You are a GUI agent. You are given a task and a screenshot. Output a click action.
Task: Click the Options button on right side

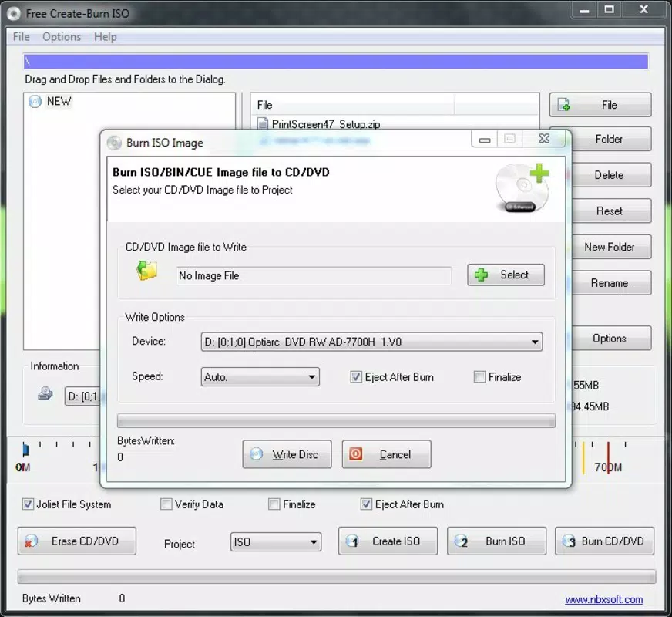(611, 339)
